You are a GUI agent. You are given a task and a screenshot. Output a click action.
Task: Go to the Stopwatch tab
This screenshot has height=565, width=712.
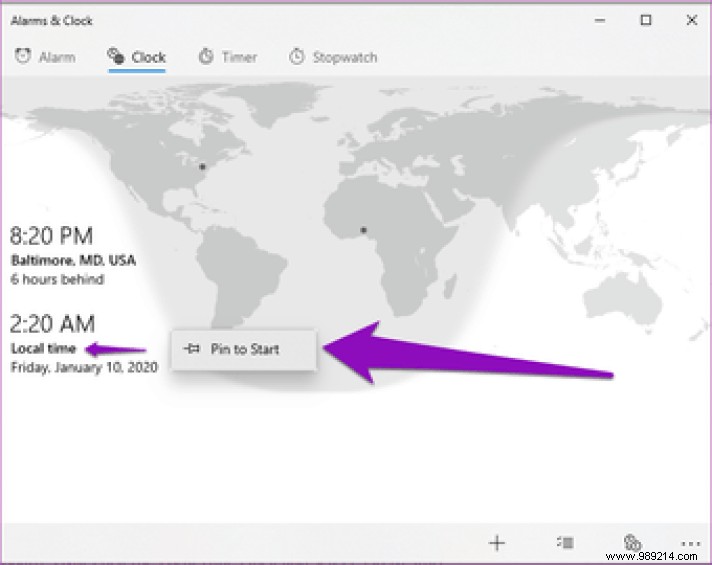click(x=334, y=57)
